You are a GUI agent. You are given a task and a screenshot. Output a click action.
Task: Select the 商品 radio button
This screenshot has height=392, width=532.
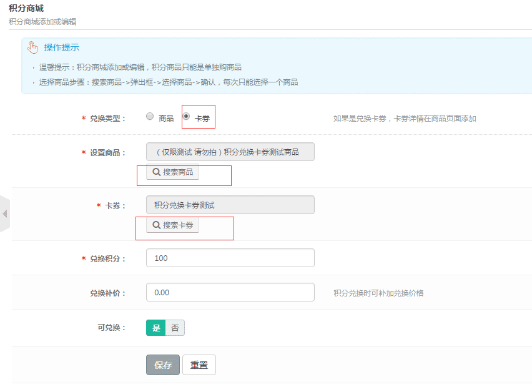(x=150, y=116)
